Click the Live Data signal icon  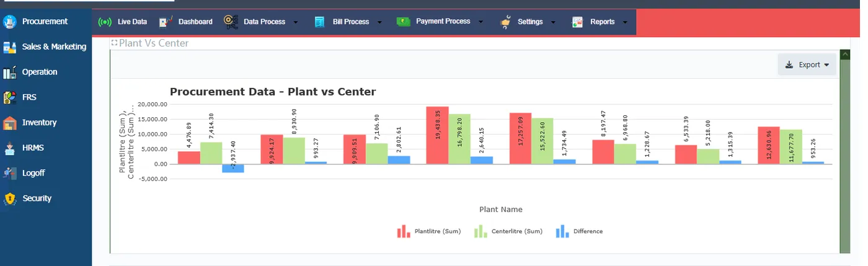click(105, 22)
